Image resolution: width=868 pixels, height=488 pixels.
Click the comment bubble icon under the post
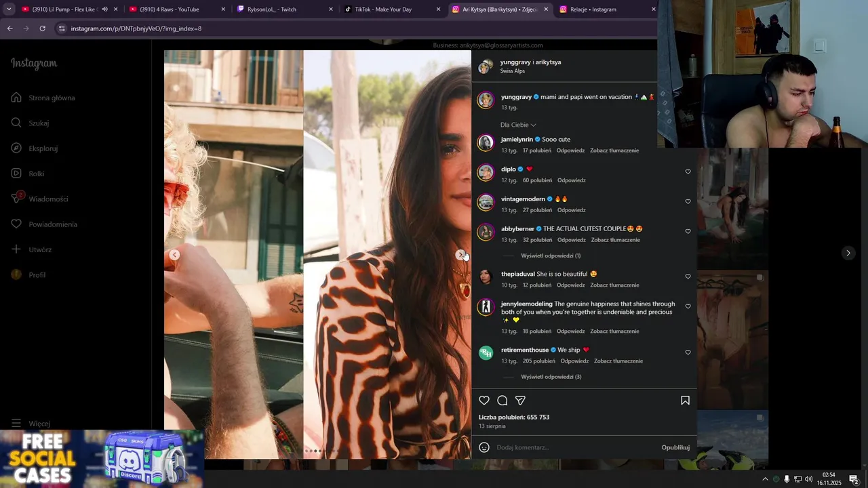point(502,401)
